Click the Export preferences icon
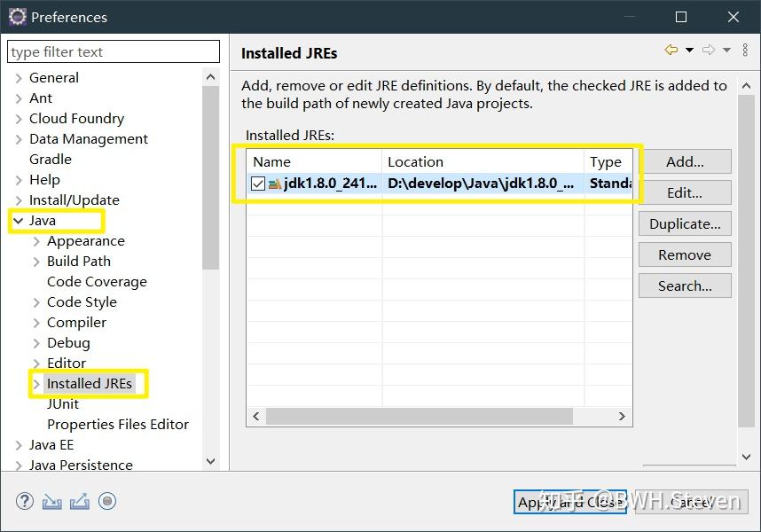Screen dimensions: 761x532 coord(78,502)
